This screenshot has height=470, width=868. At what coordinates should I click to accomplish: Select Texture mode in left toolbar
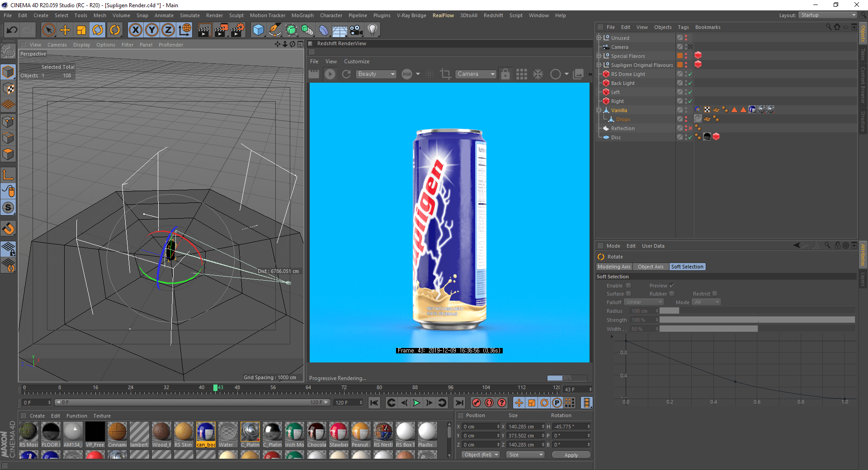click(x=9, y=89)
